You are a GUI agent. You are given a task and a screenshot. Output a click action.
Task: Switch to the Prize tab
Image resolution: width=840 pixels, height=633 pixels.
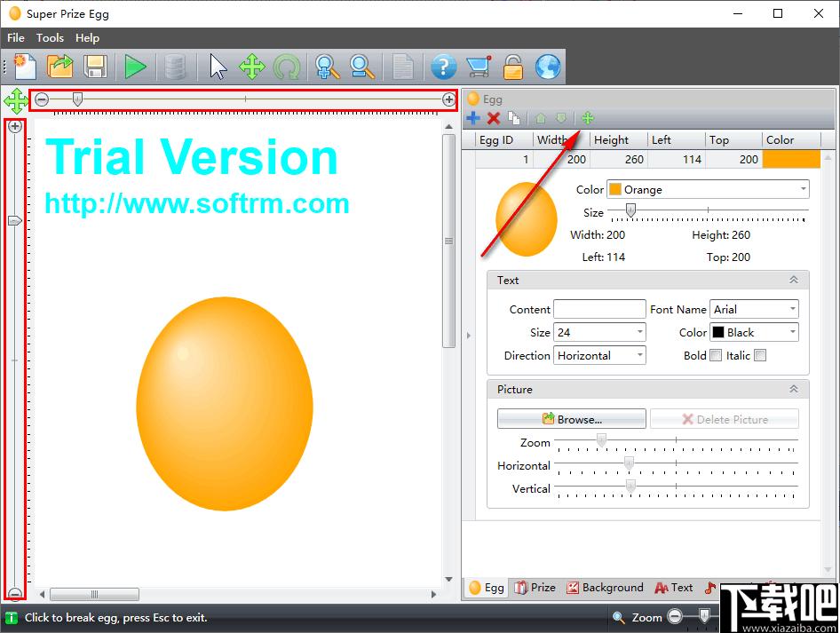click(x=535, y=588)
